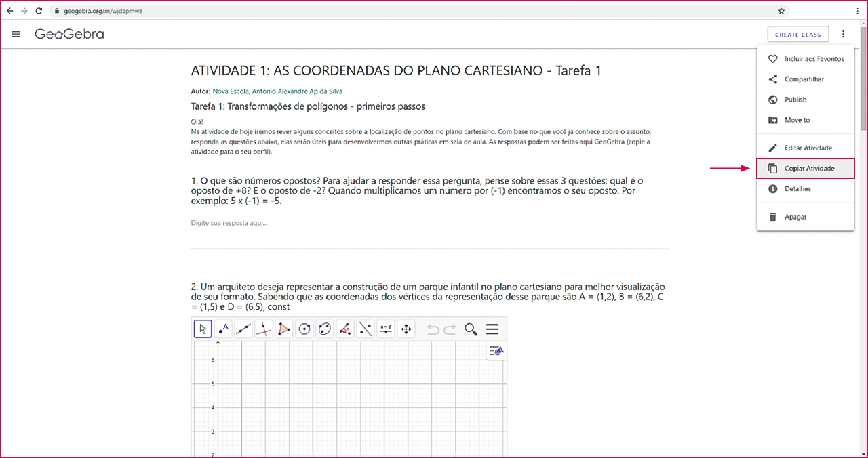Select the Move arrow tool
868x458 pixels.
point(203,329)
